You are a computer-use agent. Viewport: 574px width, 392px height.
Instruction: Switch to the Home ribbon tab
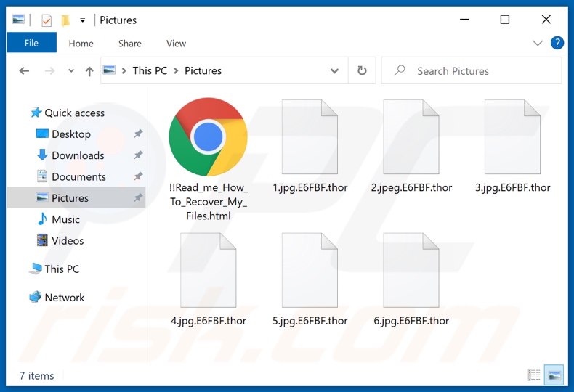(x=81, y=44)
